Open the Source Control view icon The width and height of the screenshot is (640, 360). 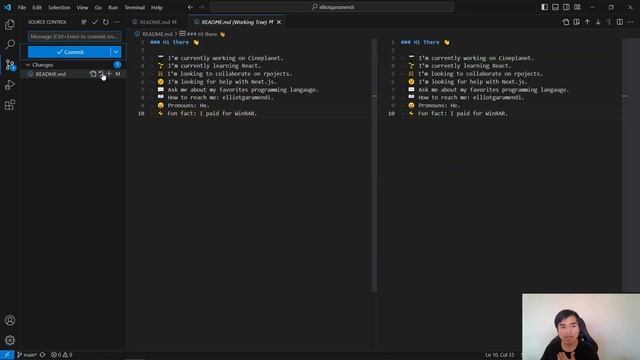tap(10, 64)
